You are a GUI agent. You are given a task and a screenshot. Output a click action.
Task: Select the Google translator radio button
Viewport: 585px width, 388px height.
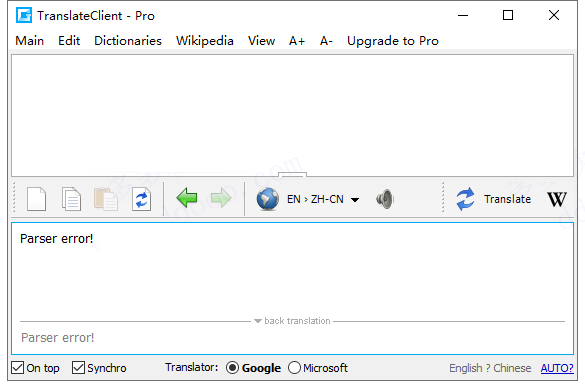pos(232,368)
